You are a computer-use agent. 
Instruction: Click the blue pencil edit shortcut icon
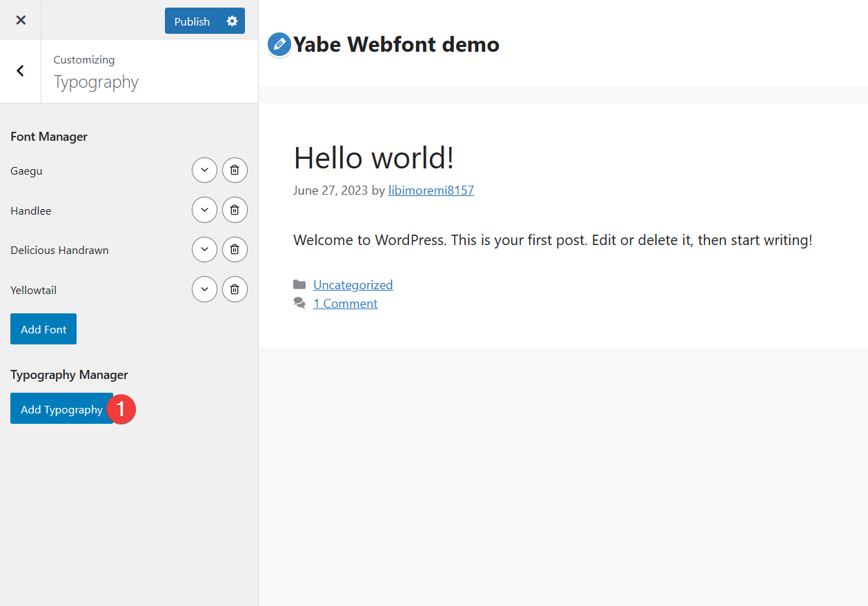tap(279, 44)
